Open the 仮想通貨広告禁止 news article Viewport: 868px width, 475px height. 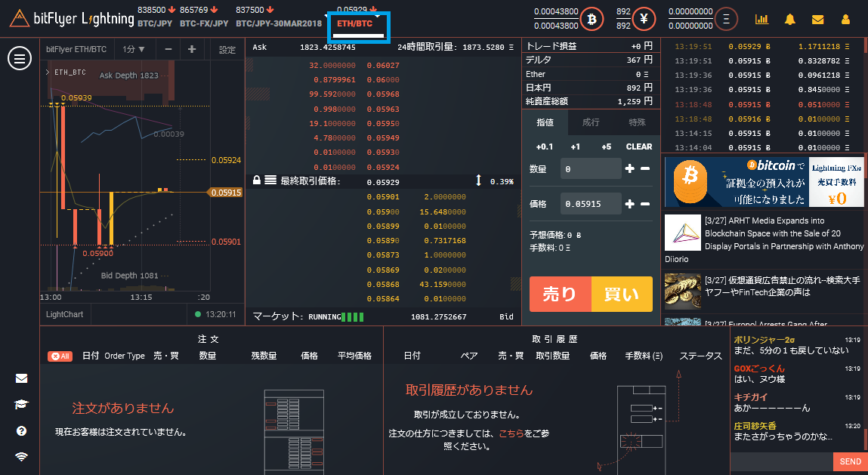pos(765,291)
